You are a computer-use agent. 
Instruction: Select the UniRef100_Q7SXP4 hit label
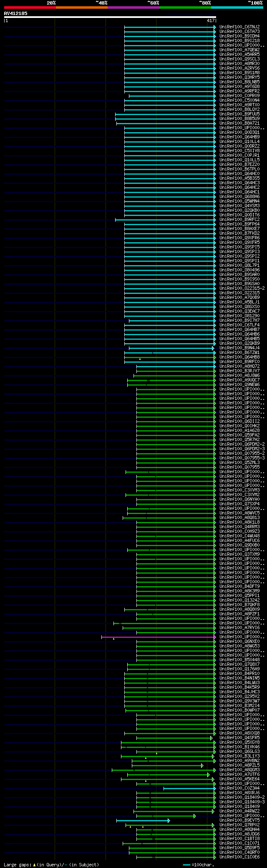[x=239, y=504]
